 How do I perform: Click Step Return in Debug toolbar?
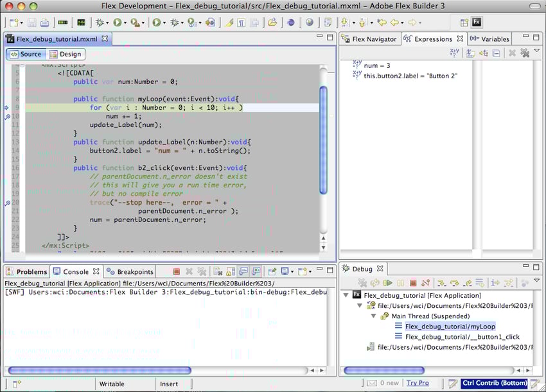click(x=467, y=283)
